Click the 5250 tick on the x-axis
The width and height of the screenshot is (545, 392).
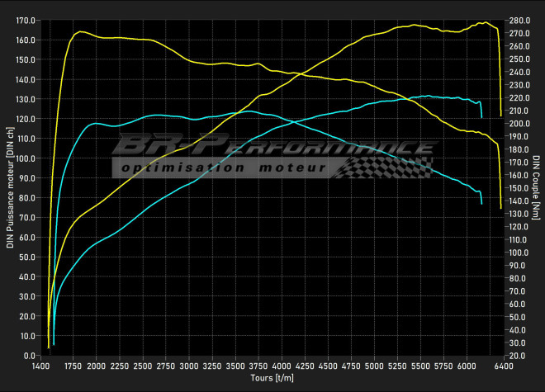pos(396,365)
